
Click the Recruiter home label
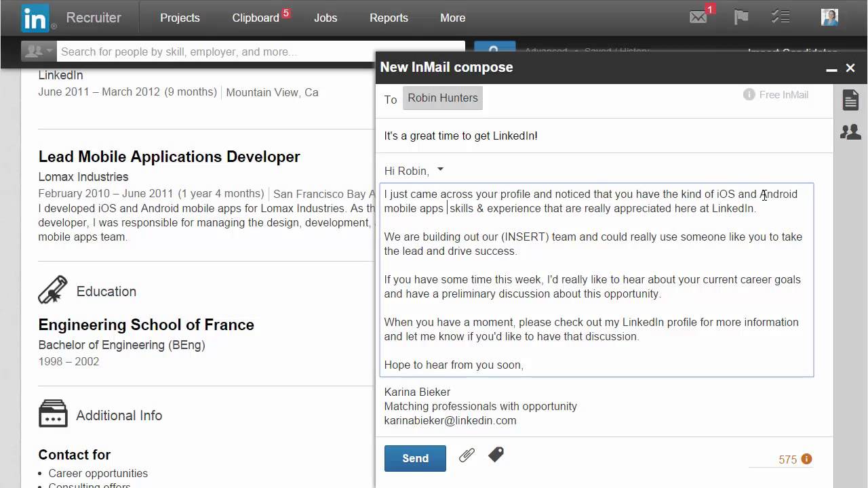coord(94,18)
